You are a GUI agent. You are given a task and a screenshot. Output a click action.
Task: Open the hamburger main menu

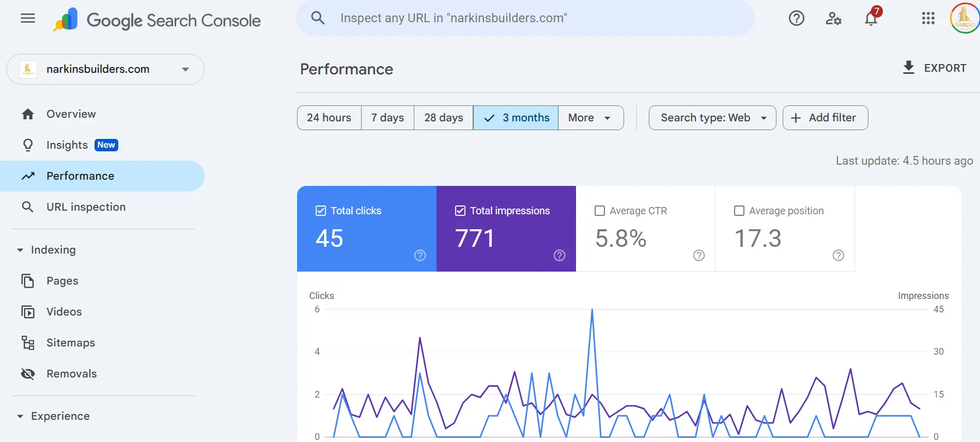[x=28, y=19]
